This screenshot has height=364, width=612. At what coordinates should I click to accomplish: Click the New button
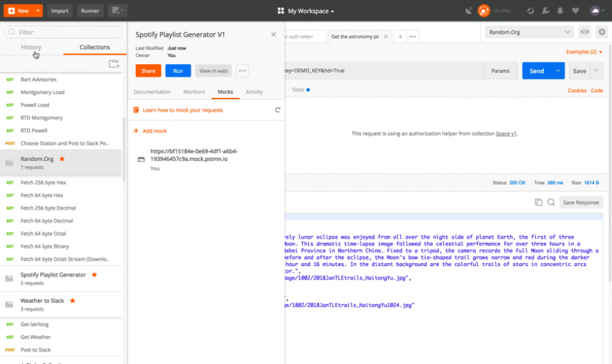[18, 11]
